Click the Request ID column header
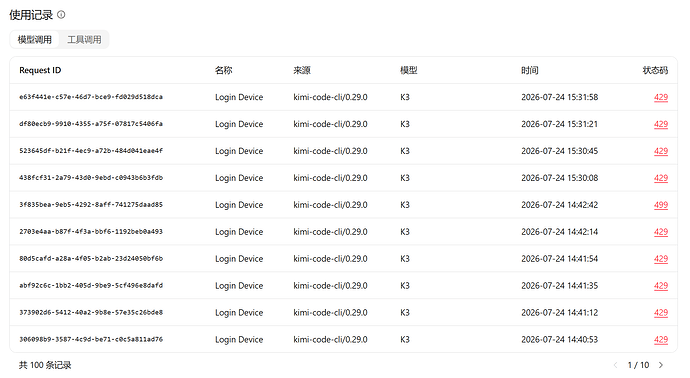Viewport: 690px width, 378px height. click(40, 70)
